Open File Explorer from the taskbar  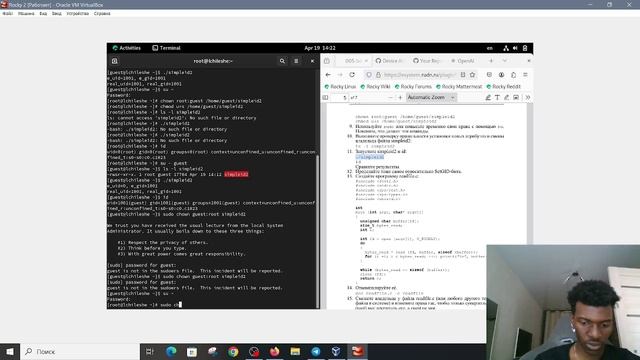click(x=295, y=351)
